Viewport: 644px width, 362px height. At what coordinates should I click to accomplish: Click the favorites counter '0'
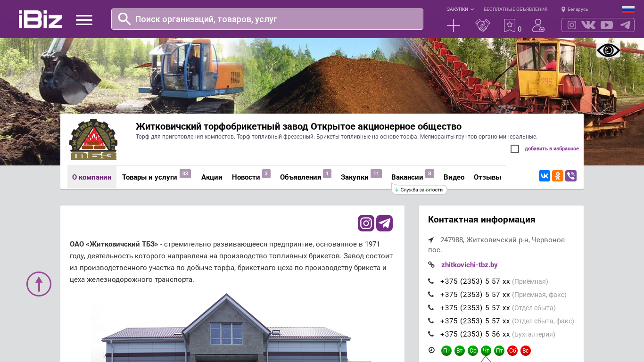[520, 29]
